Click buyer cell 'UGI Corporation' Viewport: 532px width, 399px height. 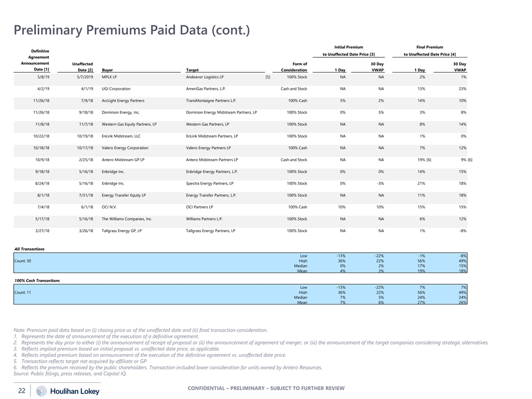(x=116, y=89)
